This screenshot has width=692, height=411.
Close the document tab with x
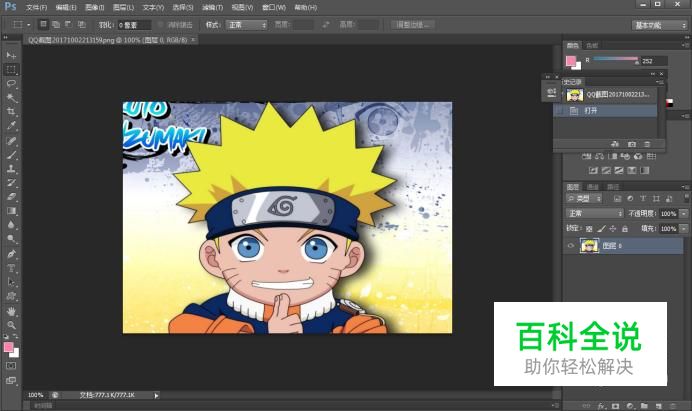193,40
